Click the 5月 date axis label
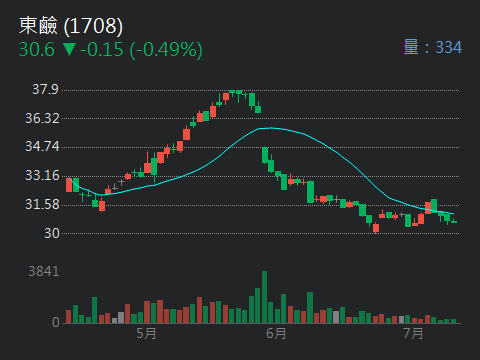 pos(146,333)
